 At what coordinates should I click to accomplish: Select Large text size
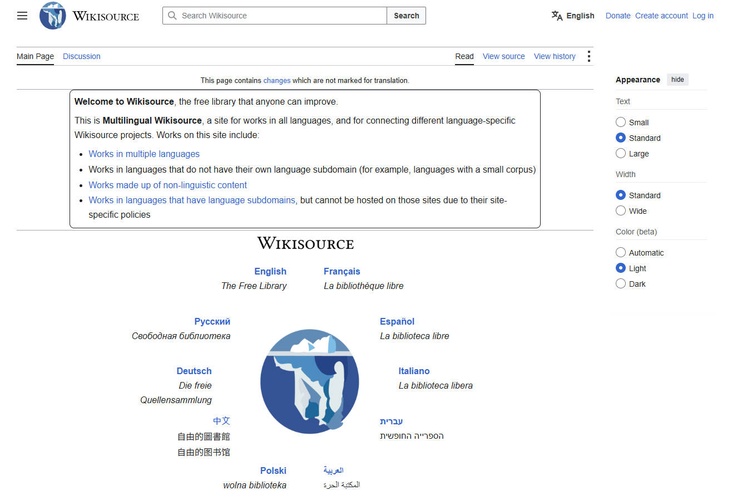click(x=620, y=153)
